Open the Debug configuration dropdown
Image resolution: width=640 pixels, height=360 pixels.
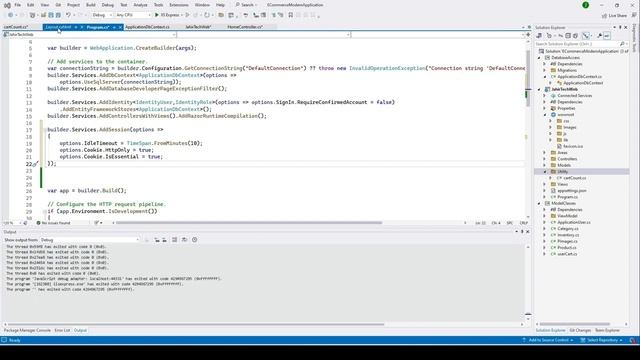click(x=102, y=15)
